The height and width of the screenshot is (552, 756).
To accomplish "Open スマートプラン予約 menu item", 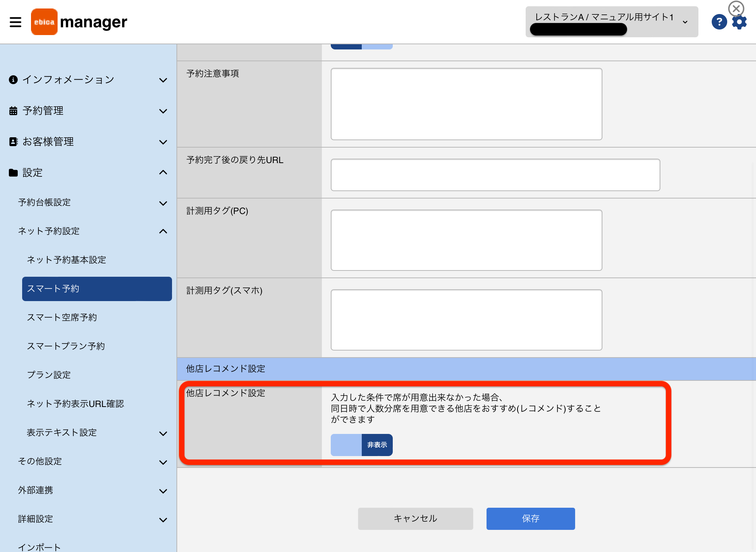I will 66,346.
